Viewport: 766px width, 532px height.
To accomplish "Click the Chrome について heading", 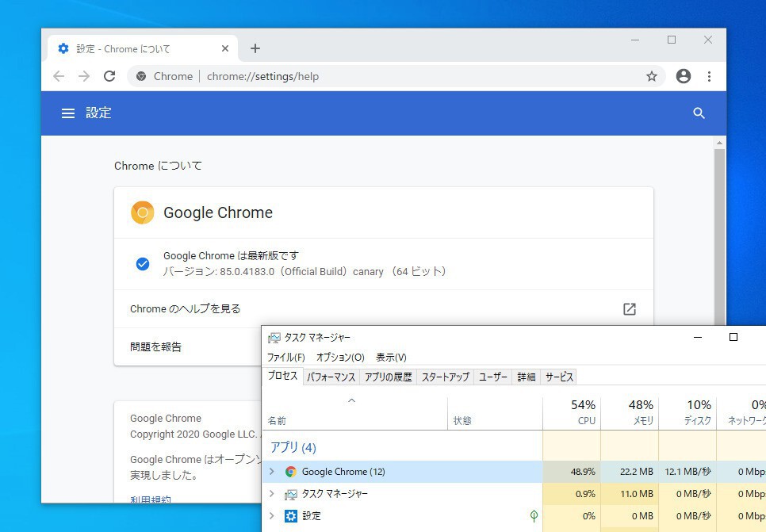I will (x=158, y=166).
